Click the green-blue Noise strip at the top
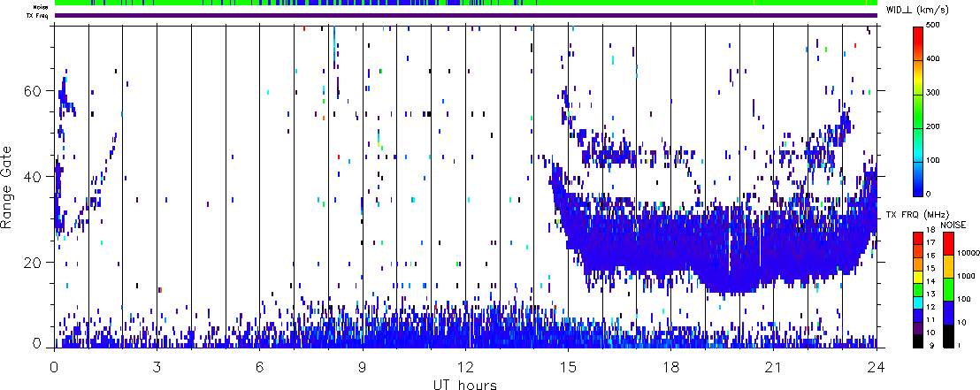This screenshot has width=980, height=390. pyautogui.click(x=466, y=3)
